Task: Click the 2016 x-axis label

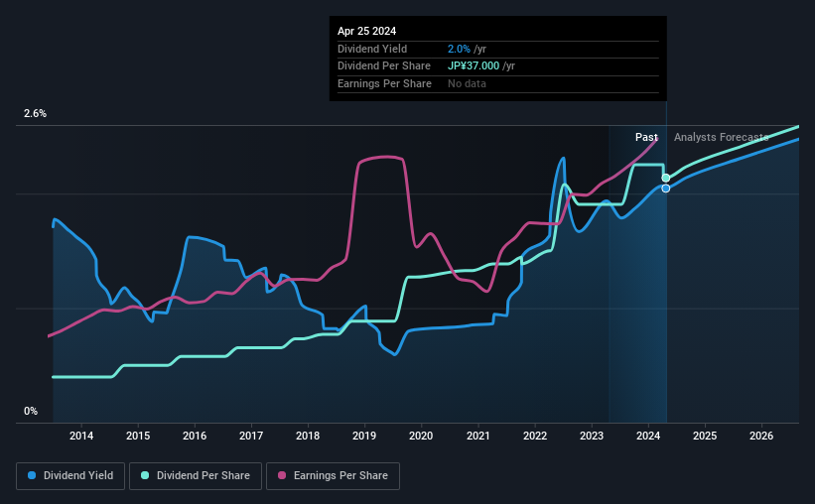Action: [x=195, y=436]
